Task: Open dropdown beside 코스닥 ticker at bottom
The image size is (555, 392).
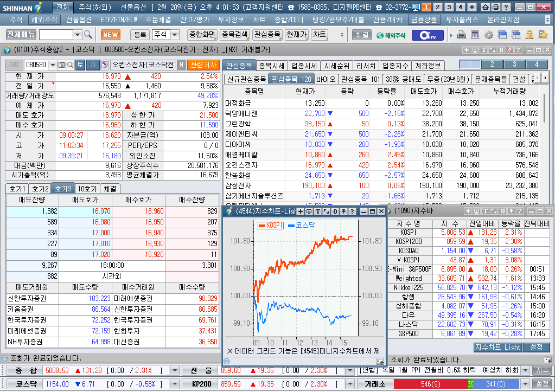Action: (175, 384)
